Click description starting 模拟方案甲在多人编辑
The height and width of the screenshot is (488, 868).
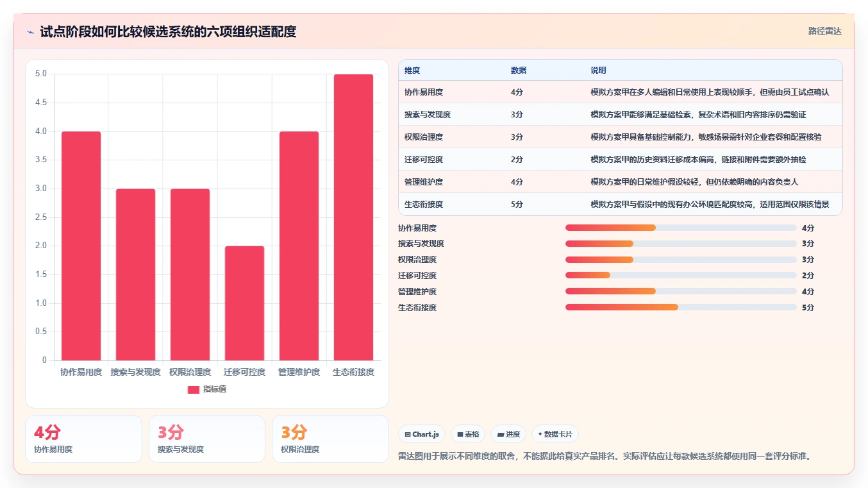pos(710,92)
